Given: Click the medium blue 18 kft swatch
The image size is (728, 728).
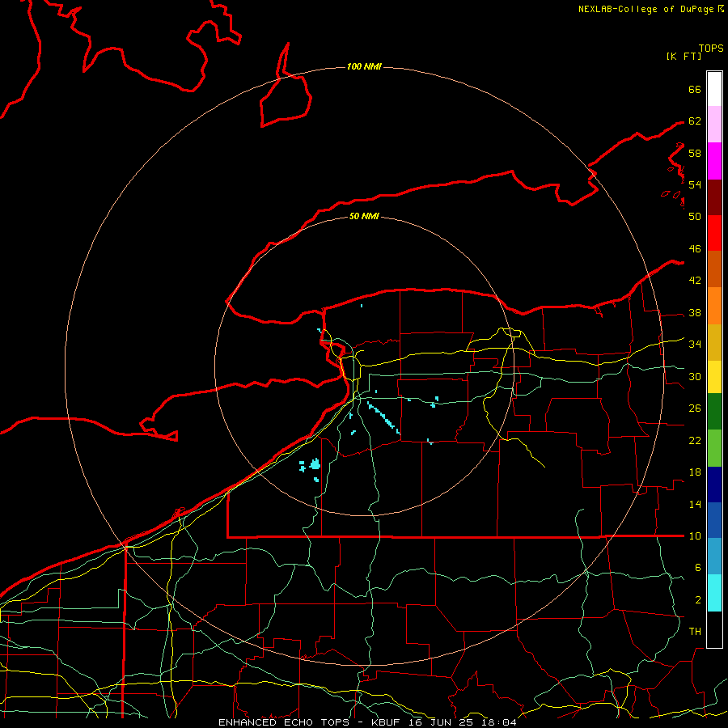Looking at the screenshot, I should click(714, 520).
